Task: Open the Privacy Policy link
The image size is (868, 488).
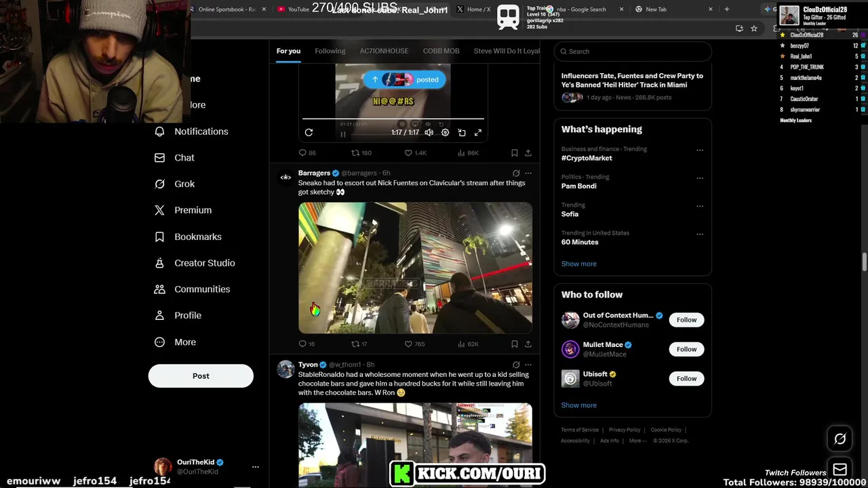Action: pos(625,430)
